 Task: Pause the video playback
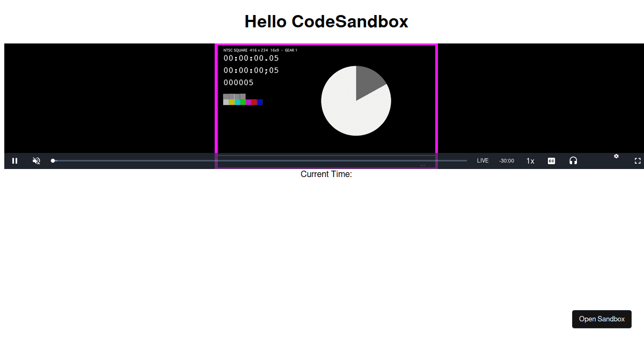[x=15, y=161]
